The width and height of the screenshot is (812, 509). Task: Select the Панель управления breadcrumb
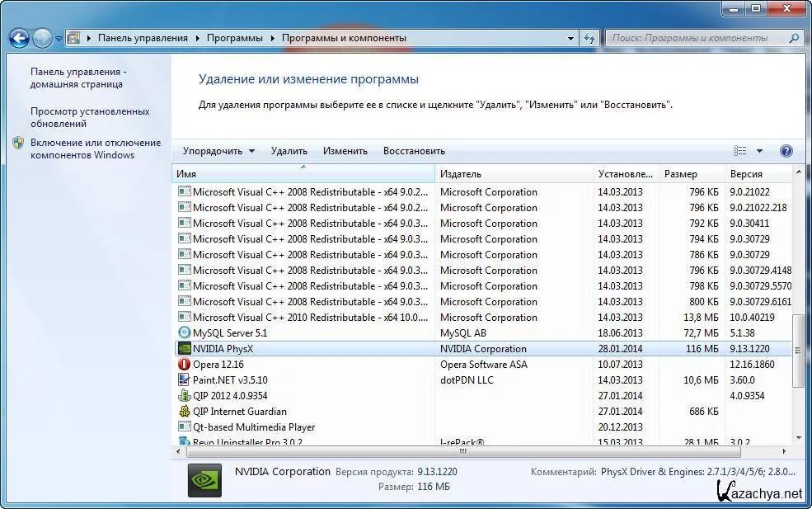143,38
